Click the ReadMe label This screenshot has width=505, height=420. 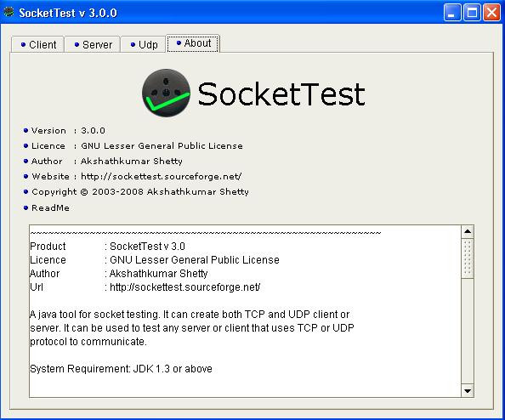[50, 207]
